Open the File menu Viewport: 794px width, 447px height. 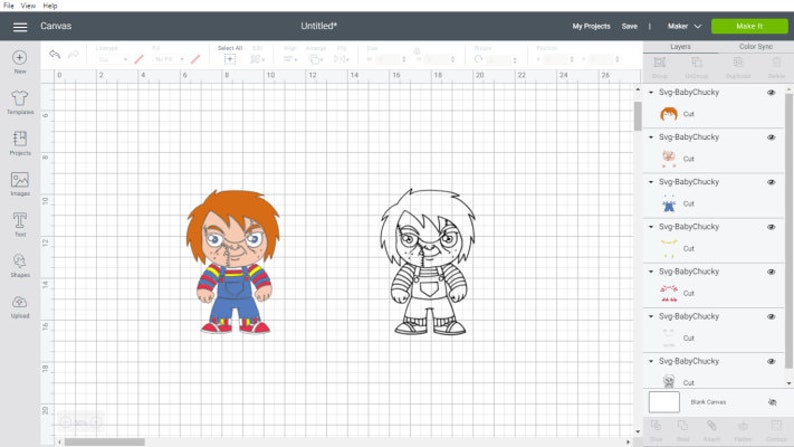tap(9, 6)
